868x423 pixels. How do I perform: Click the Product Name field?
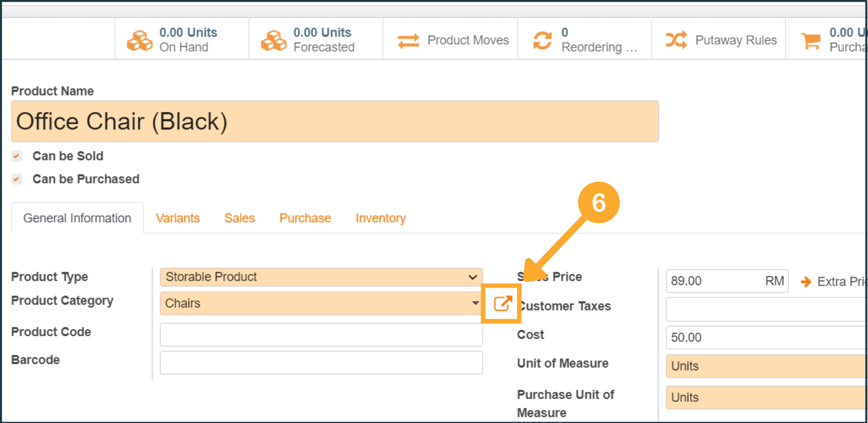pos(334,122)
